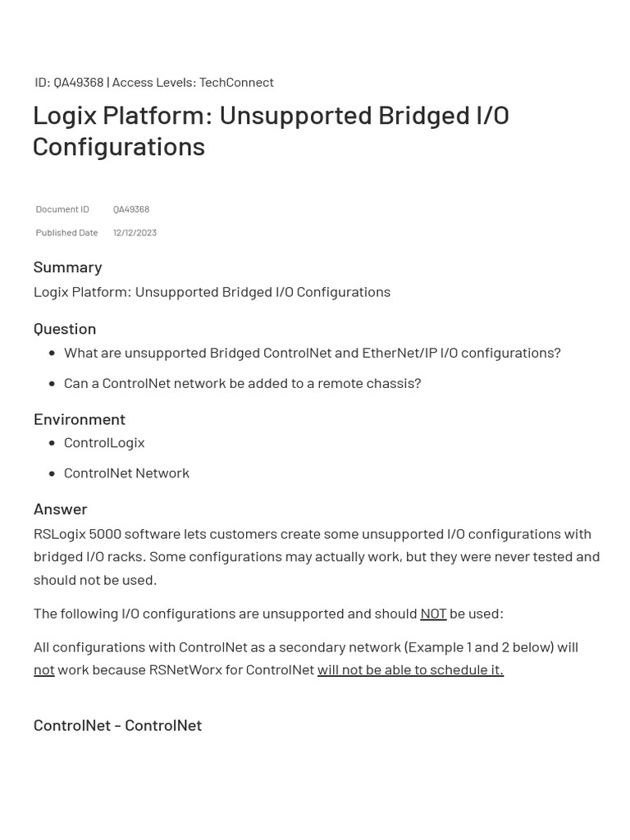
Task: Click the Question heading
Action: [x=65, y=329]
